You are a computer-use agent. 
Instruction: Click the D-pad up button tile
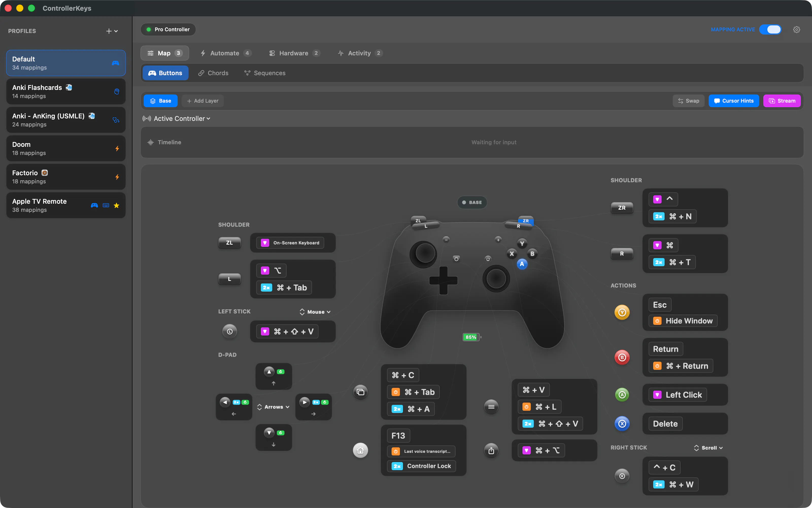[x=274, y=376]
